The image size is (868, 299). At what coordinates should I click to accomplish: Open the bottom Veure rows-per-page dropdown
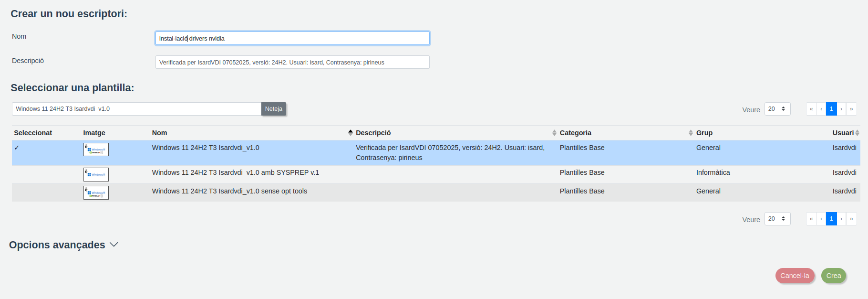[777, 219]
